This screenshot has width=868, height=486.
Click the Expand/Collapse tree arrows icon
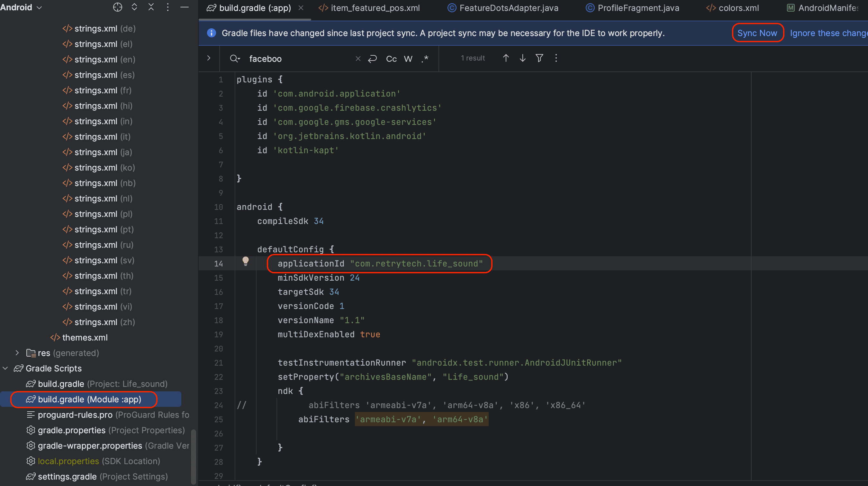coord(134,7)
